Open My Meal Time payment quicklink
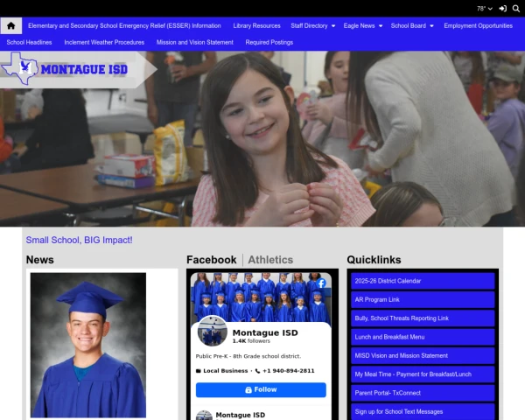The width and height of the screenshot is (525, 420). [x=423, y=374]
